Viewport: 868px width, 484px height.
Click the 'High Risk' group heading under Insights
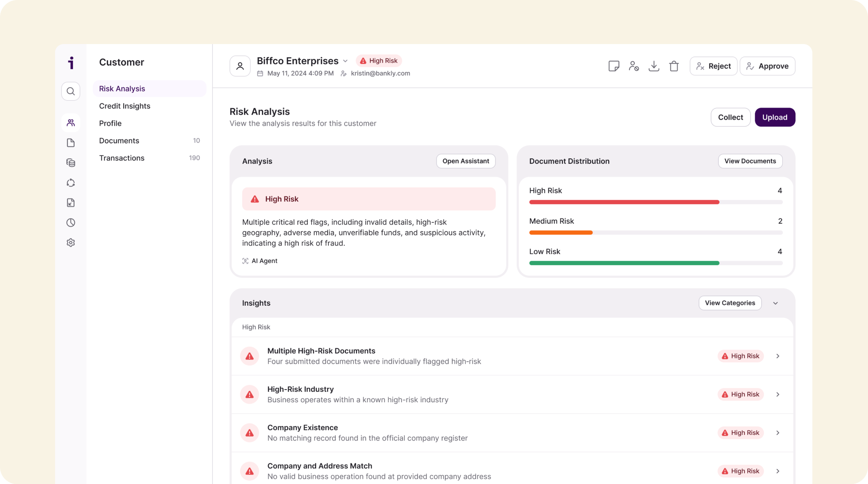point(256,327)
